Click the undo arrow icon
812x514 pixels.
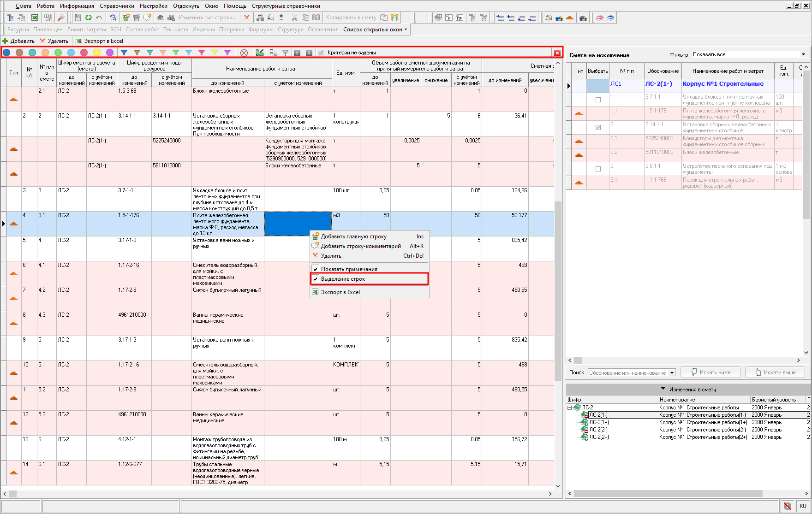99,18
